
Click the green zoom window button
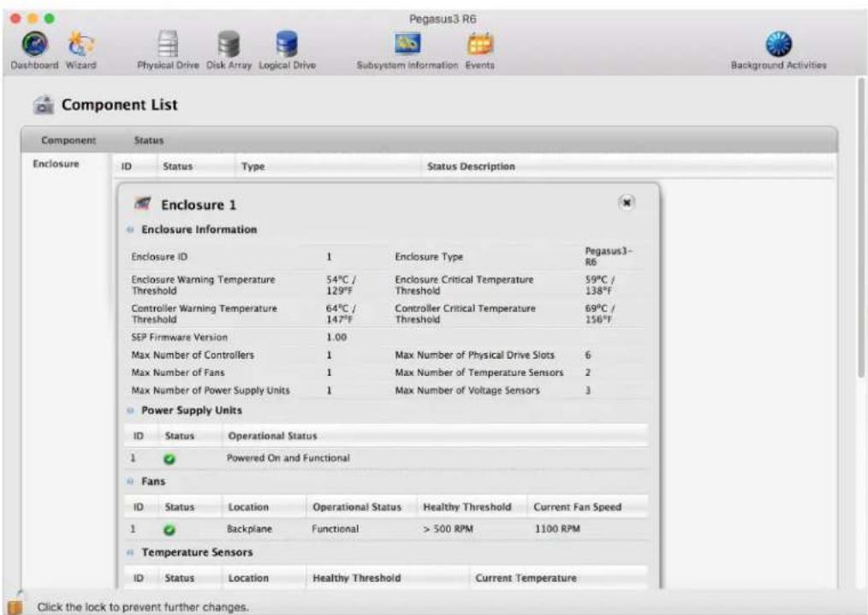tap(50, 18)
